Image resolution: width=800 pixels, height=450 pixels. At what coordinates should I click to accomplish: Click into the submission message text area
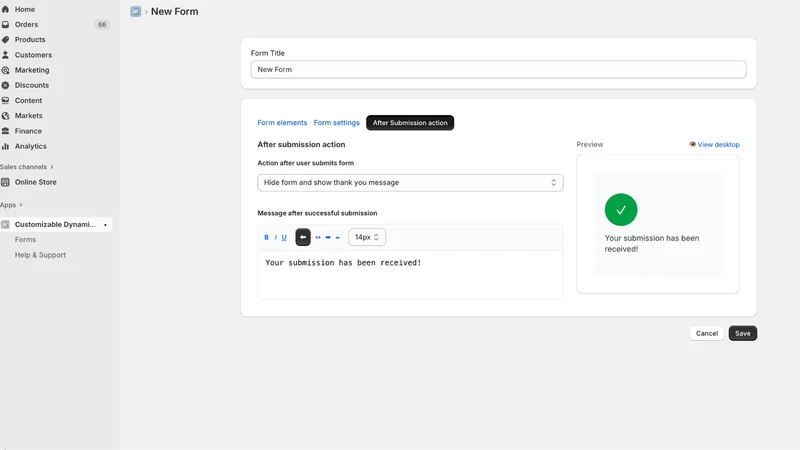coord(410,274)
